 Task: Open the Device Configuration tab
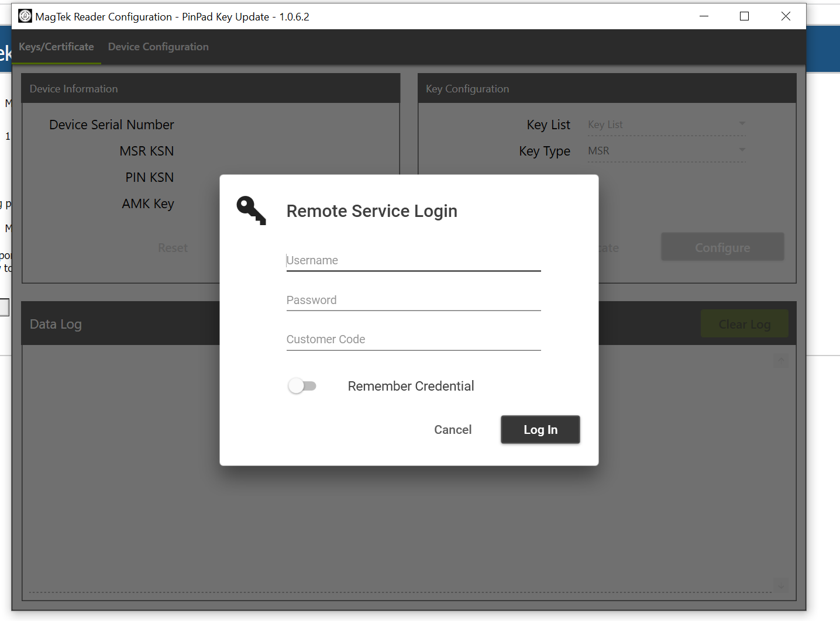[158, 47]
